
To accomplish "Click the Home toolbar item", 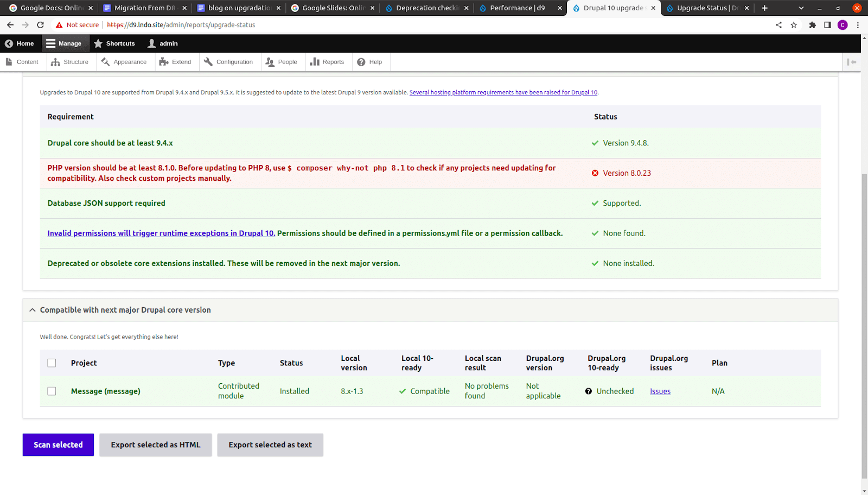I will point(19,43).
